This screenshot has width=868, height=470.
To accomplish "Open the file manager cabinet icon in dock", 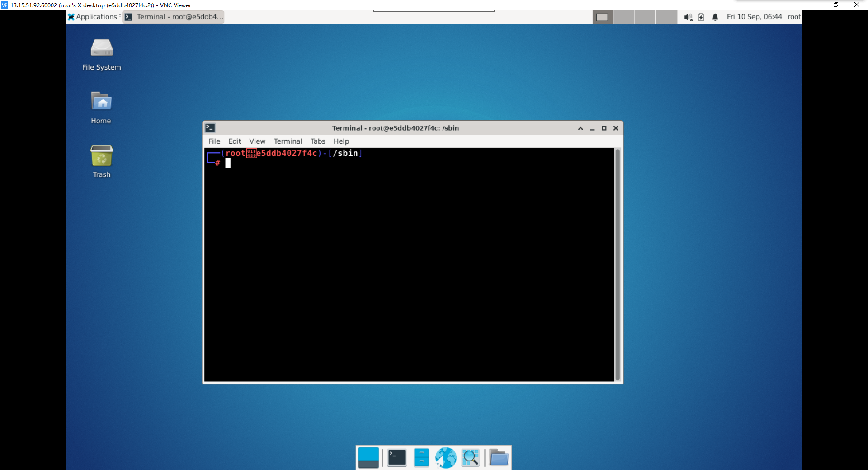I will coord(421,457).
